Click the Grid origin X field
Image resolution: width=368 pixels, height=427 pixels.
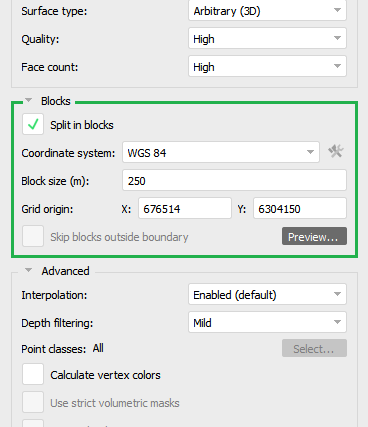click(185, 209)
